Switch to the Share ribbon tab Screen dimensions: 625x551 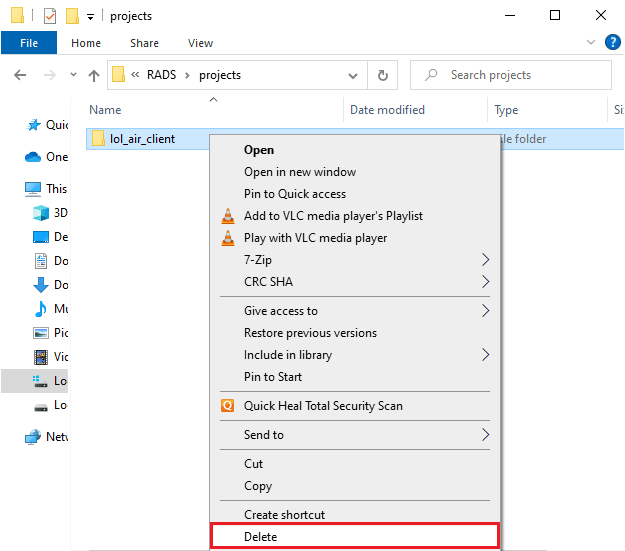(x=144, y=43)
